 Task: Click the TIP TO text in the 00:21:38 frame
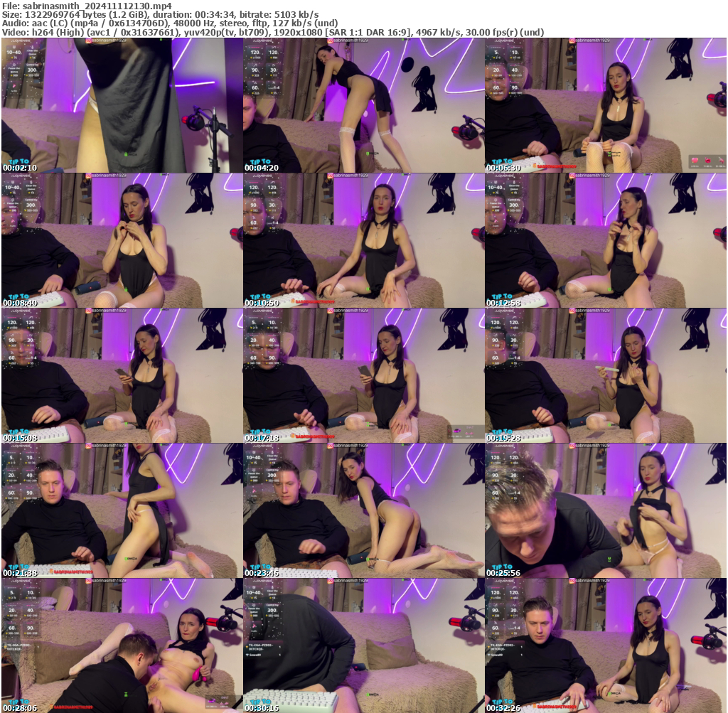coord(18,566)
